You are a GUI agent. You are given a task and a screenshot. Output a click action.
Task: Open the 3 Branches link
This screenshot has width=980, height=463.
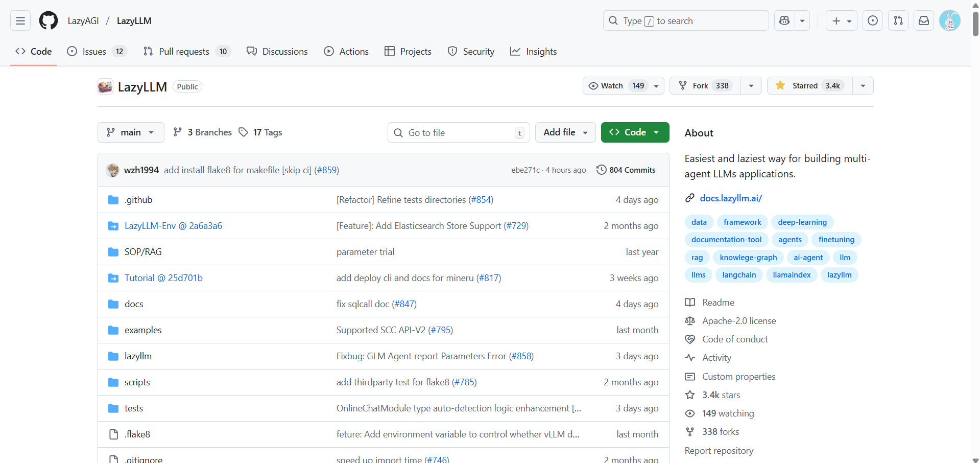coord(202,132)
